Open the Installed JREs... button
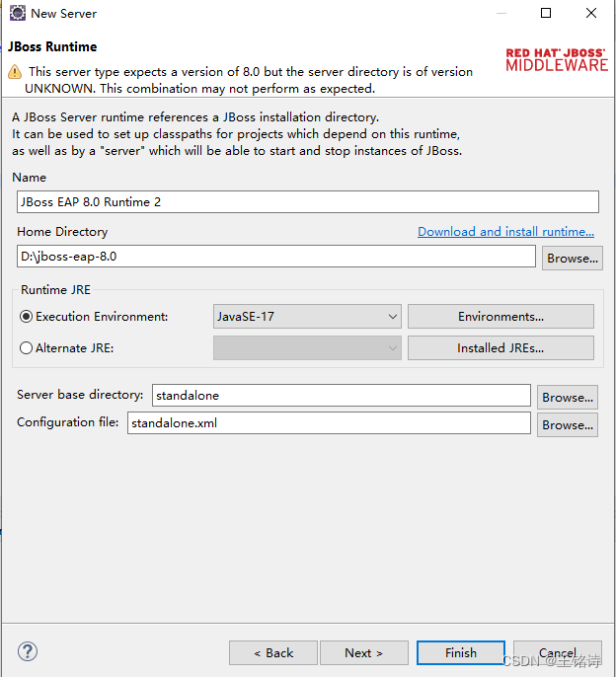Image resolution: width=616 pixels, height=677 pixels. click(500, 348)
